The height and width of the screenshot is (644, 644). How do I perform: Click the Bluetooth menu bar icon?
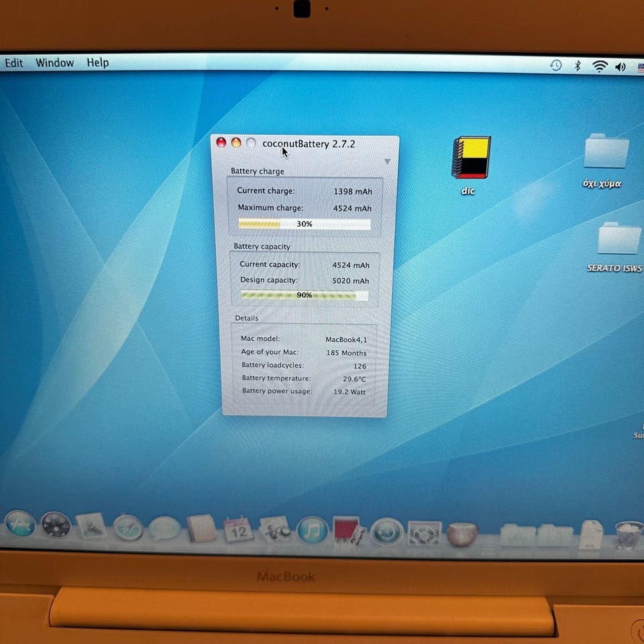[x=578, y=66]
